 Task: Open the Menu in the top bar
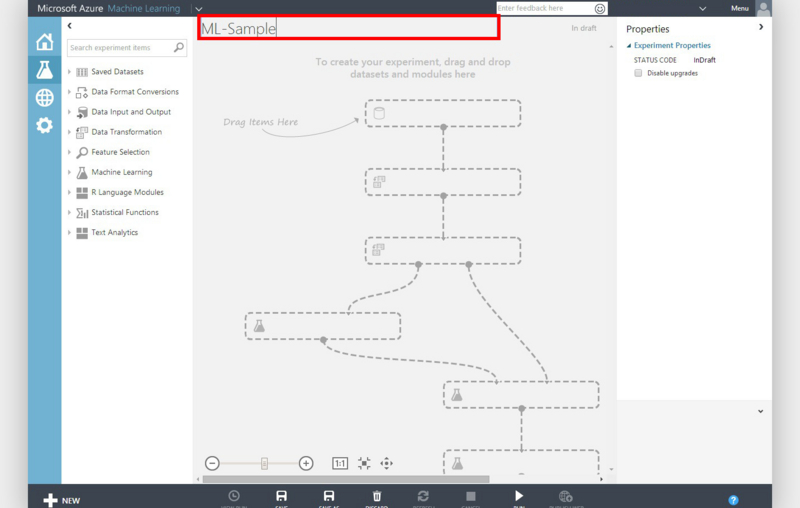(740, 9)
